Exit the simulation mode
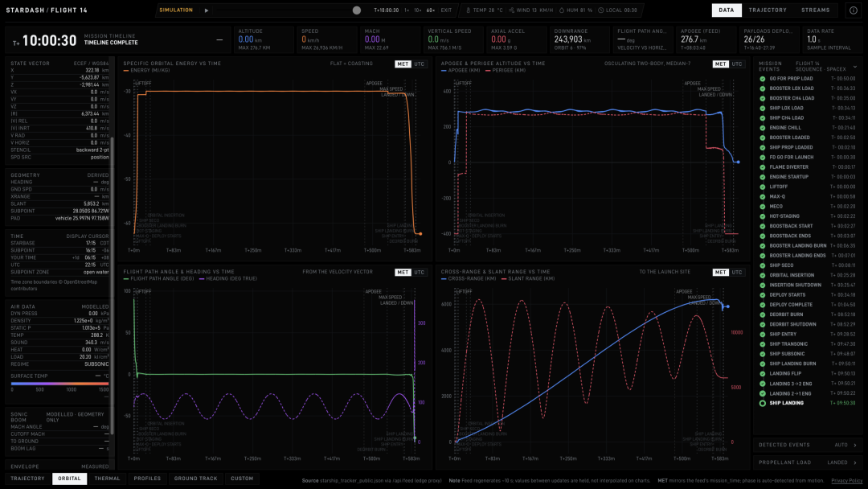The height and width of the screenshot is (489, 868). [446, 10]
